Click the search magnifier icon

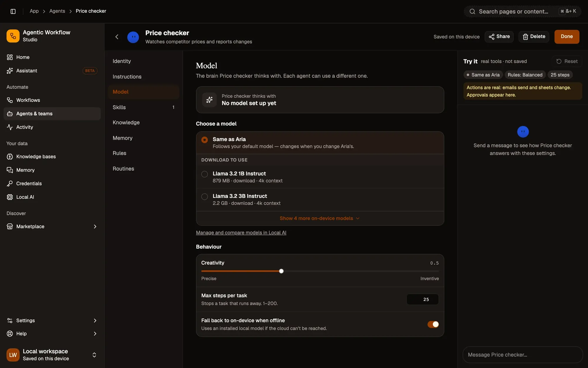(472, 11)
